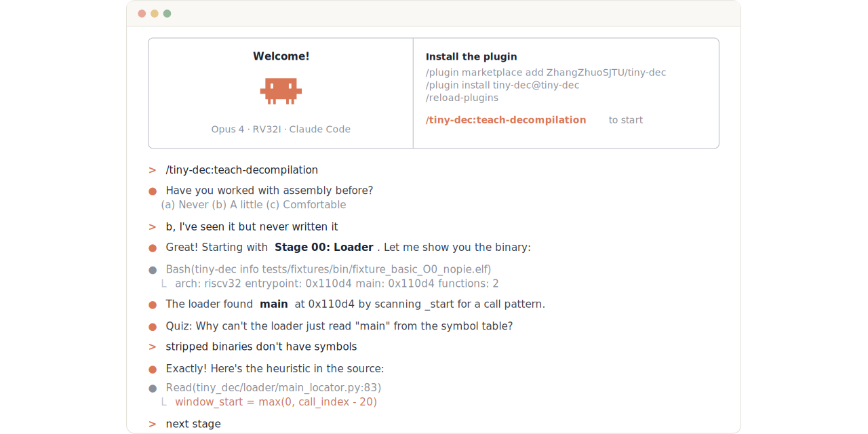868x434 pixels.
Task: Click the orange bullet beside 'Have you worked with assembly'
Action: [153, 191]
